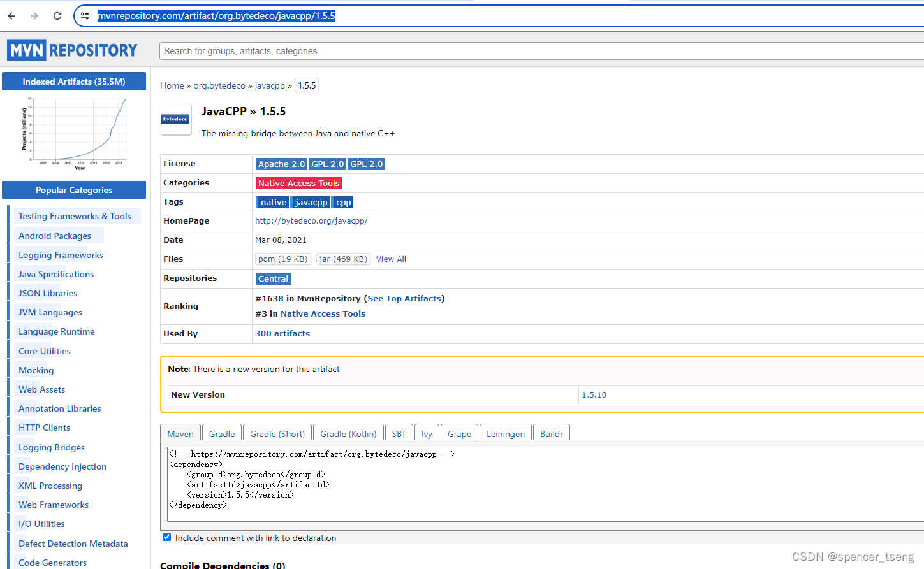Click the MVN Repository logo

point(71,50)
